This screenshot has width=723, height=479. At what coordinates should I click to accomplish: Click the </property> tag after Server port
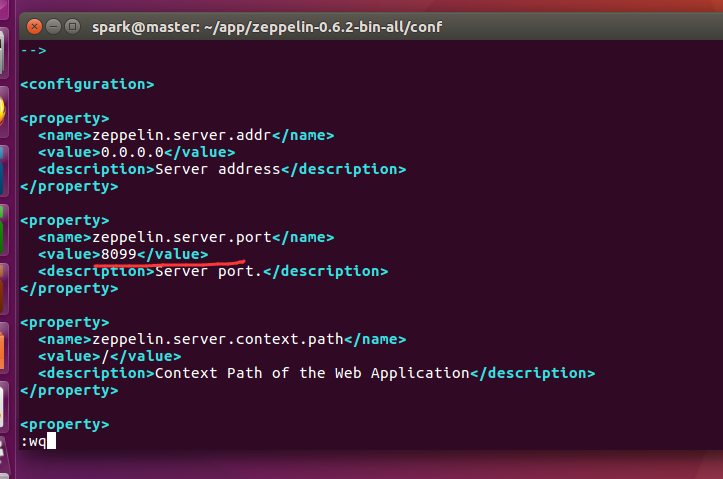point(69,288)
